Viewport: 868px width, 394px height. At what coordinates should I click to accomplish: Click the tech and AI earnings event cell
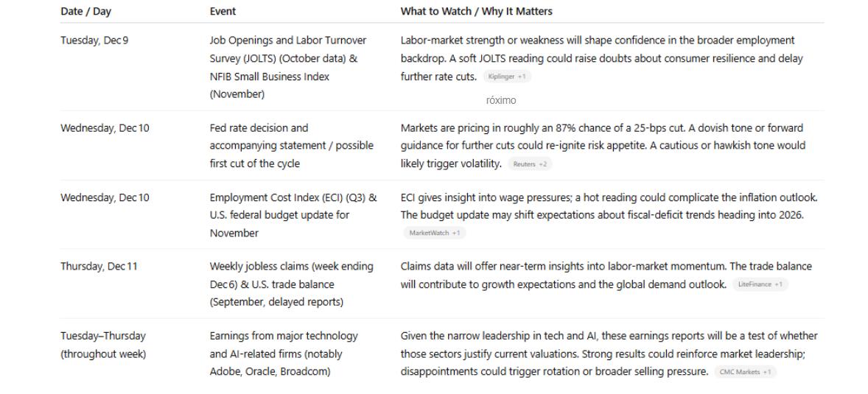[284, 353]
